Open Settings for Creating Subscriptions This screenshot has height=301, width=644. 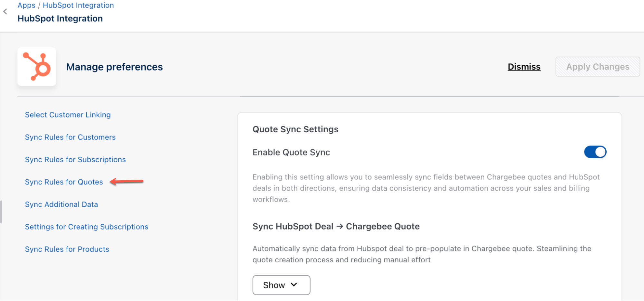pyautogui.click(x=87, y=227)
